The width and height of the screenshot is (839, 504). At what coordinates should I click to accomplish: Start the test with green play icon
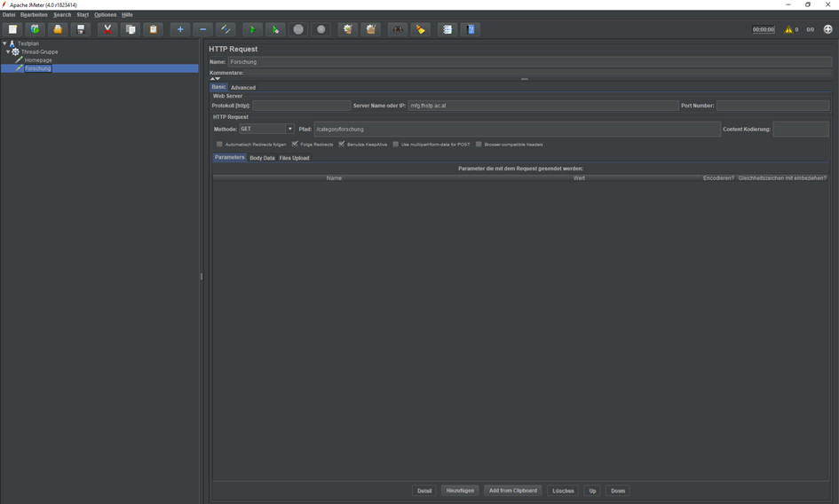[x=252, y=29]
